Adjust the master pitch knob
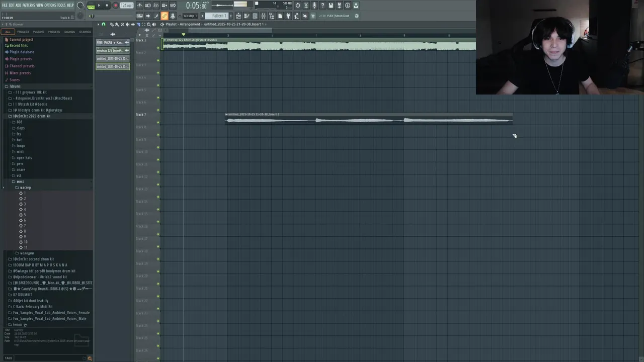644x362 pixels. click(x=79, y=17)
